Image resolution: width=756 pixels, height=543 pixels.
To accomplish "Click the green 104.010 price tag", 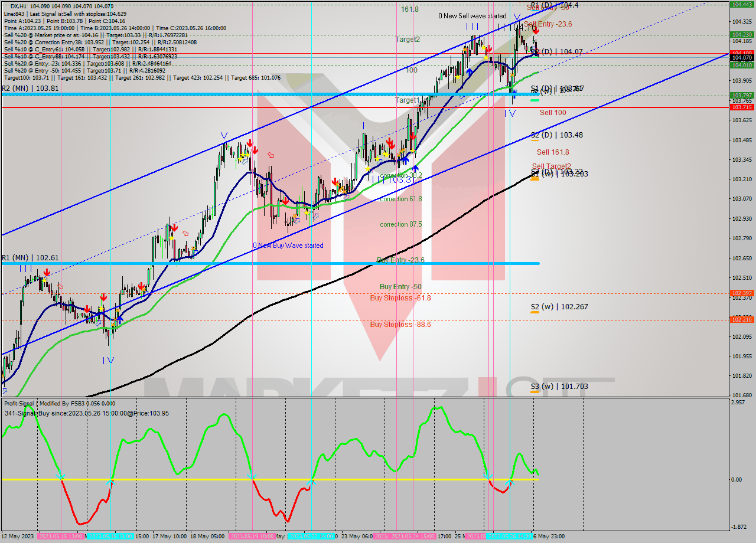I will [742, 66].
